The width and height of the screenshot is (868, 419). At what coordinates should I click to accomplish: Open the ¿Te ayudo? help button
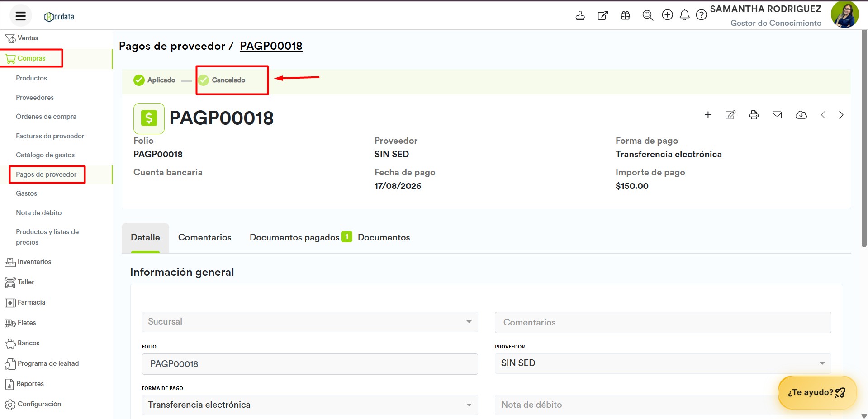(x=817, y=392)
